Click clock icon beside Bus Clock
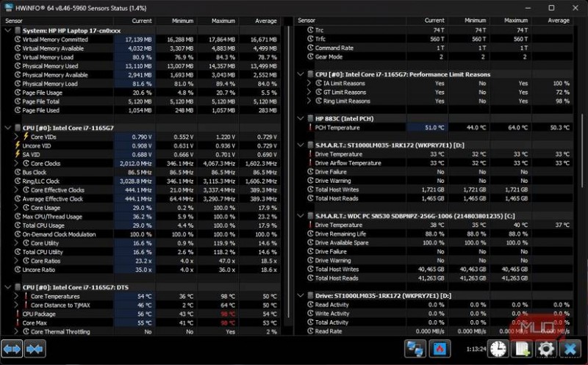Screen dimensions: 588x365 pyautogui.click(x=18, y=172)
